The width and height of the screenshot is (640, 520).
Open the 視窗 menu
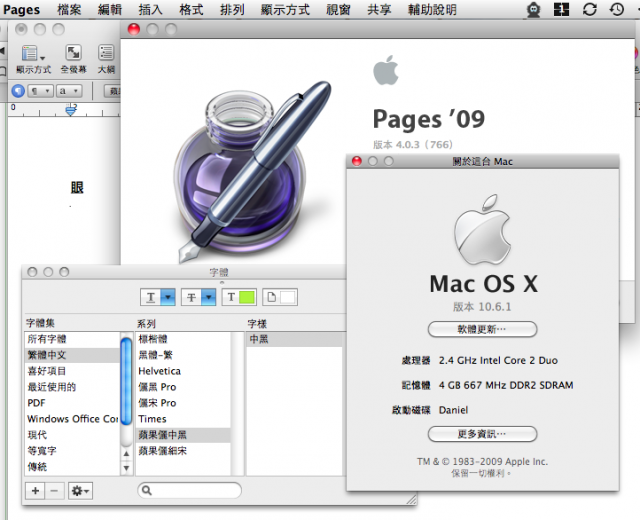point(338,9)
